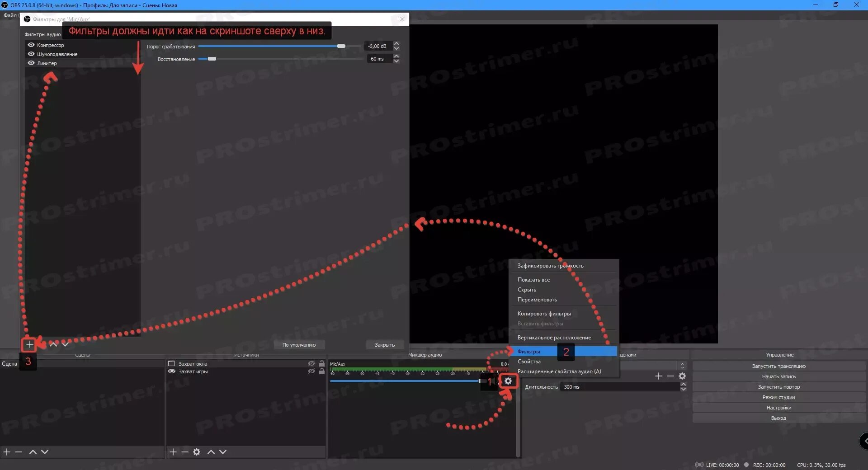The width and height of the screenshot is (868, 470).
Task: Remove selected scene with minus icon
Action: pos(19,452)
